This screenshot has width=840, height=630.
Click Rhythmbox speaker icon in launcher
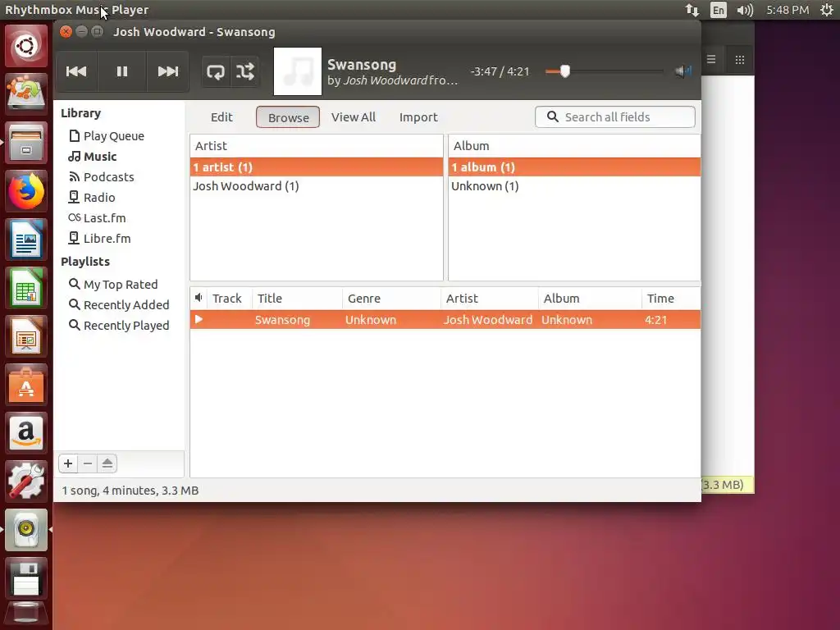pyautogui.click(x=26, y=529)
